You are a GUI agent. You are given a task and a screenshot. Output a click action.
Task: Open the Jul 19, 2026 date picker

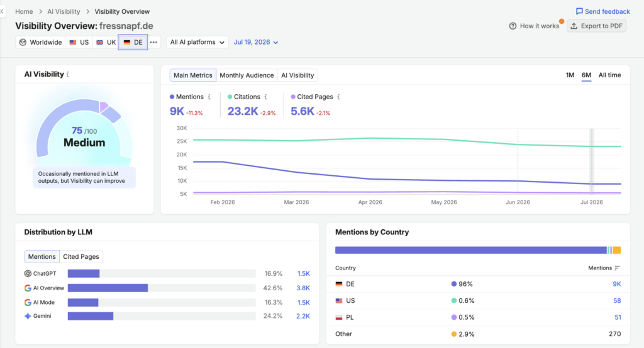click(x=256, y=42)
